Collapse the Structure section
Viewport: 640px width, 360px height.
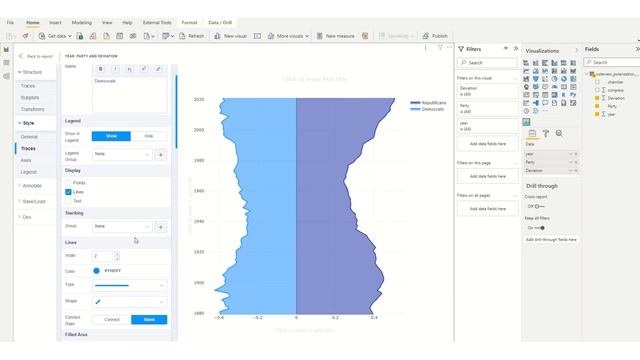tap(30, 72)
